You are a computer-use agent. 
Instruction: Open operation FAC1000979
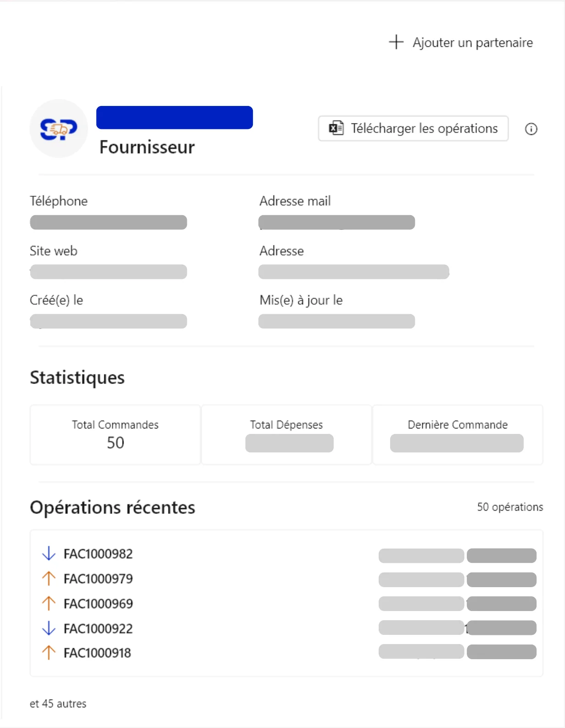(98, 579)
